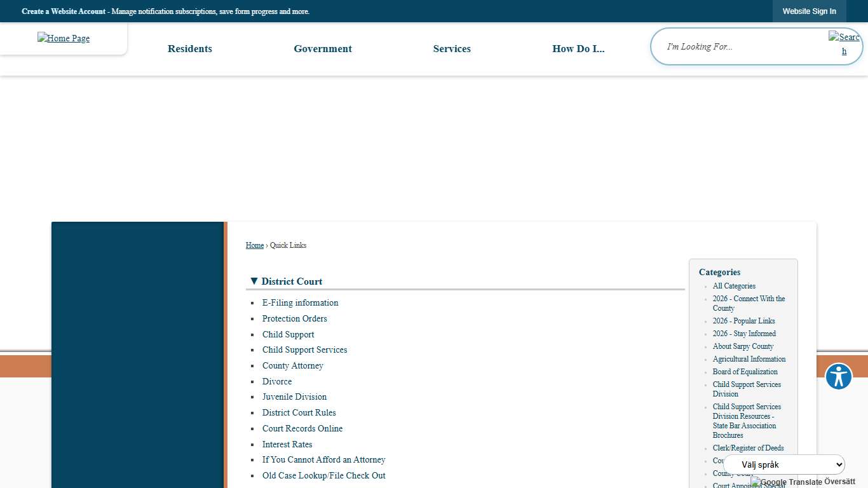Click the Search icon in search box
Screen dimensions: 868x488
click(844, 44)
